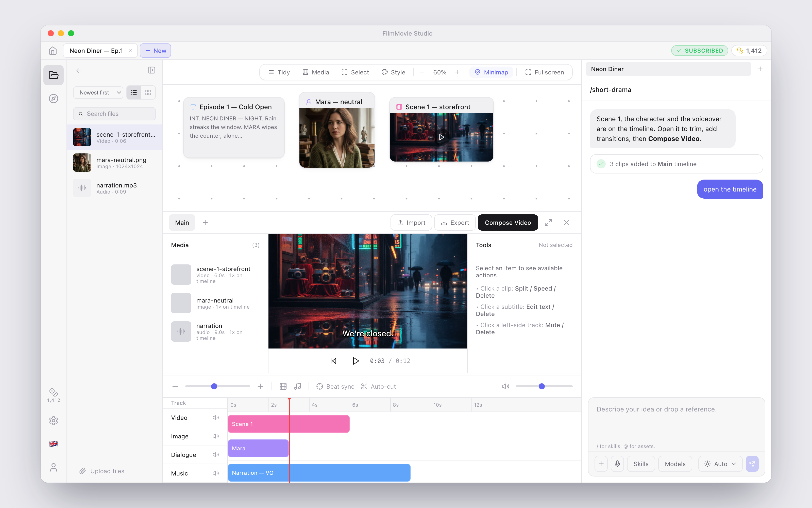This screenshot has width=812, height=508.
Task: Expand timeline panel to full size
Action: (548, 223)
